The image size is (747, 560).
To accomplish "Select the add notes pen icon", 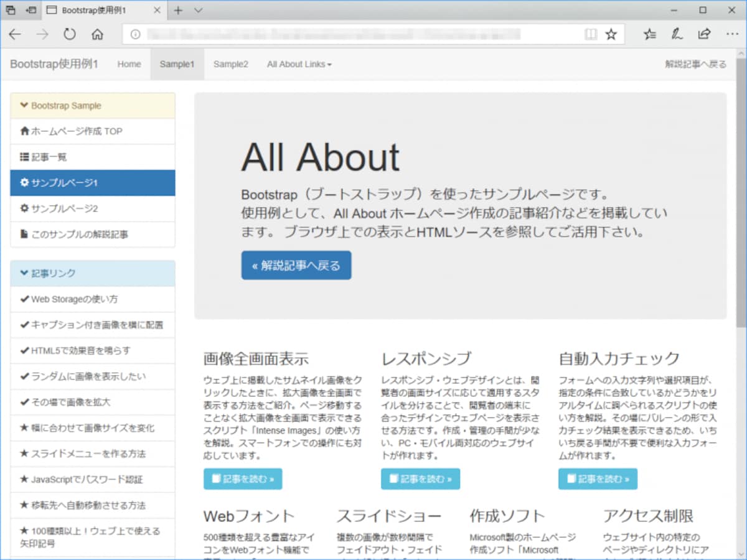I will pyautogui.click(x=677, y=34).
